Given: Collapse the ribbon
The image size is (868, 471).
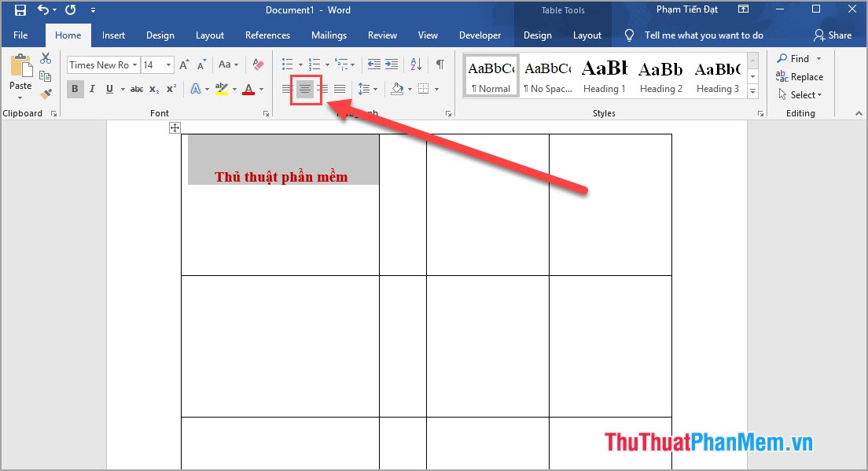Looking at the screenshot, I should pyautogui.click(x=859, y=113).
